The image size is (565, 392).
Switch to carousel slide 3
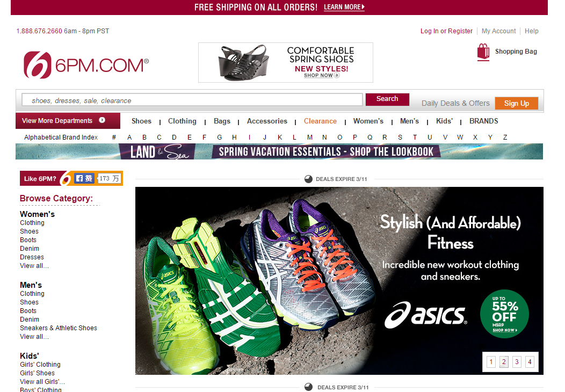(517, 362)
